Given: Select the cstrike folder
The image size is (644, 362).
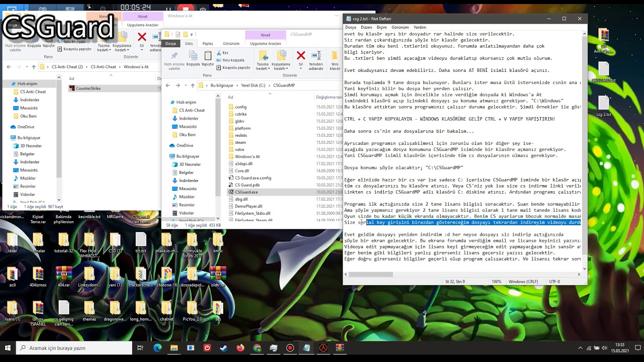Looking at the screenshot, I should tap(241, 114).
